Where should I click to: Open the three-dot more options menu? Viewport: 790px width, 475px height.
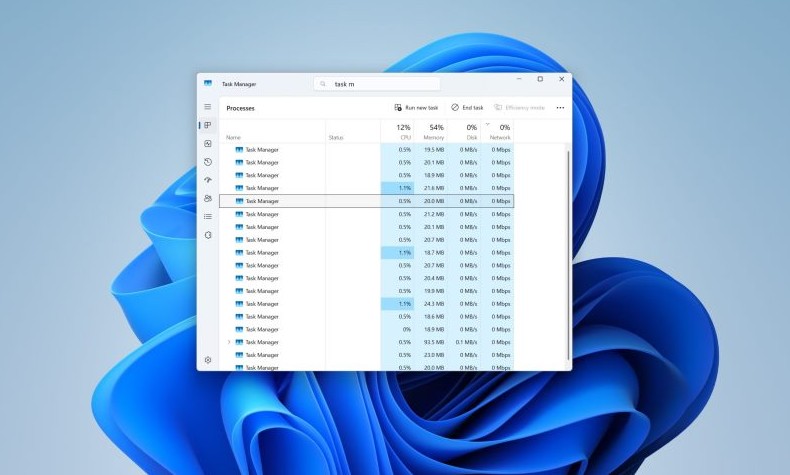click(560, 107)
